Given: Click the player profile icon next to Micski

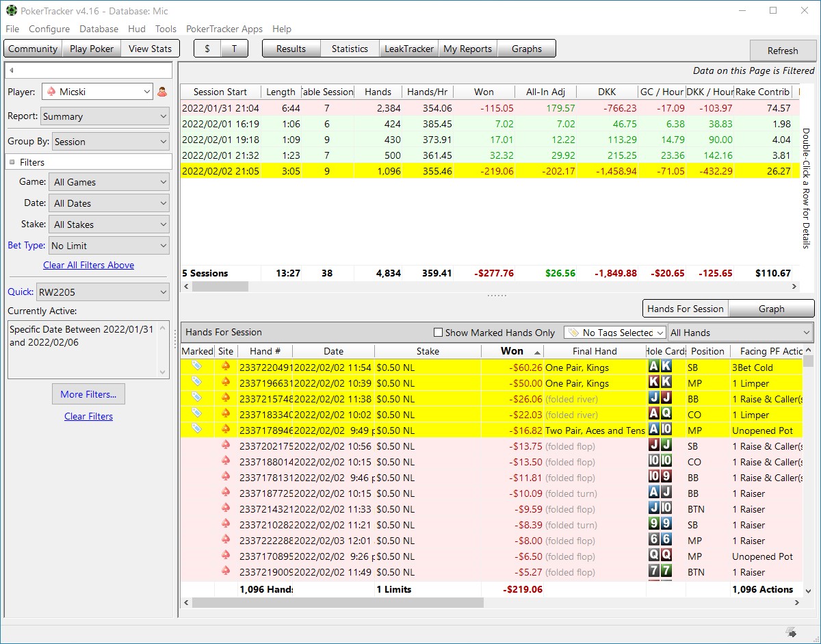Looking at the screenshot, I should (x=163, y=92).
